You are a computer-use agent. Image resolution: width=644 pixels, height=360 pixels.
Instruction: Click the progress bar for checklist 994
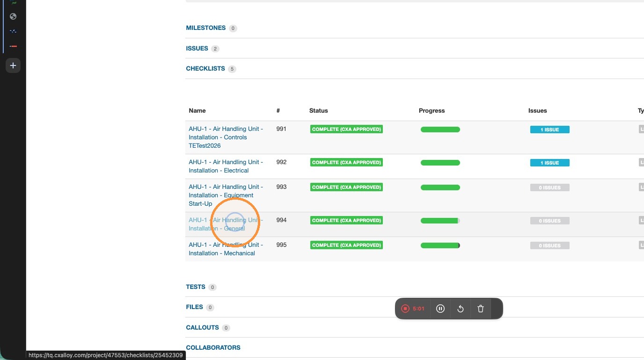(440, 221)
